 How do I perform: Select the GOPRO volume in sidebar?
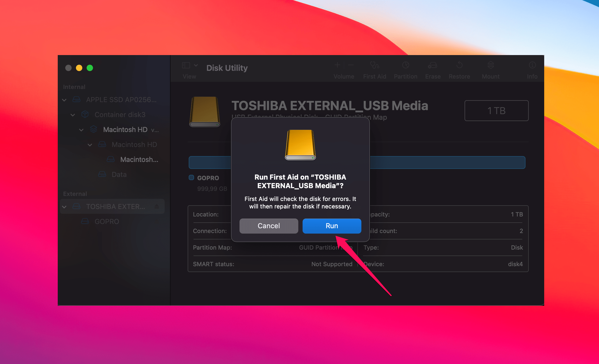(113, 222)
